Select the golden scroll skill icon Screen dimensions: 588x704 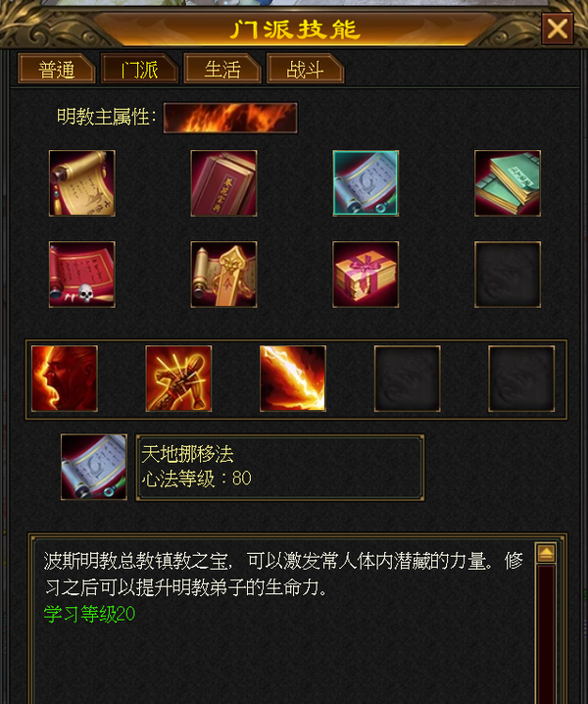pos(82,183)
